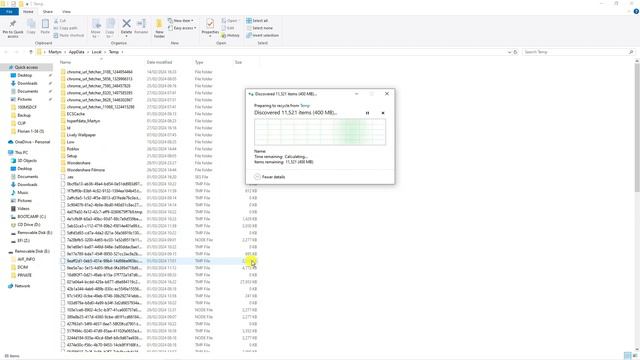The width and height of the screenshot is (640, 360).
Task: Select OneDrive - Personal in sidebar
Action: point(29,142)
